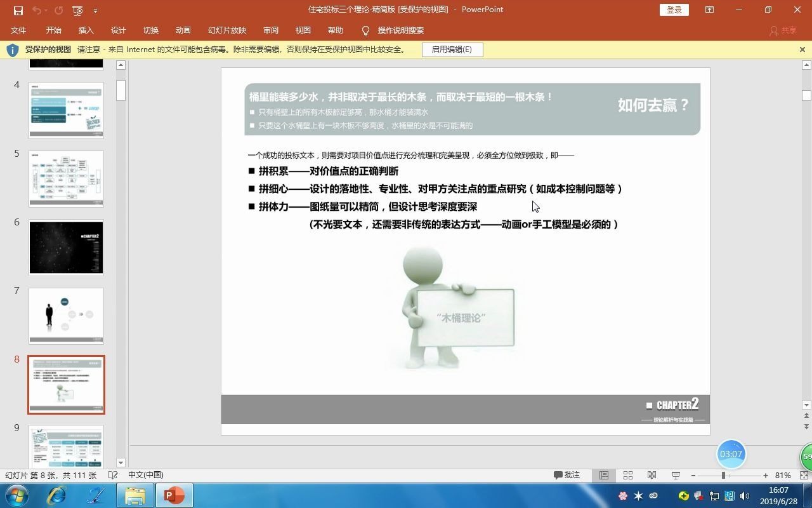Click the 操作说明搜索 lightbulb icon

(365, 30)
